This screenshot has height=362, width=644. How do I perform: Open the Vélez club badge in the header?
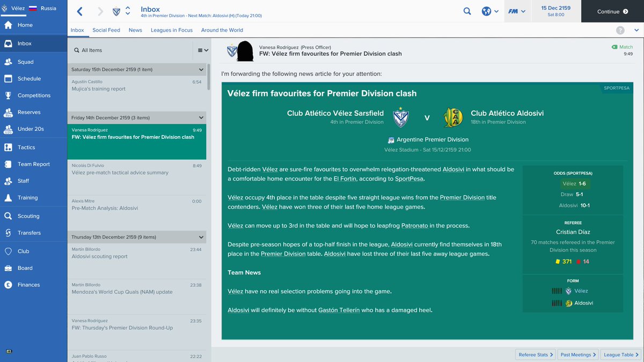[x=116, y=11]
